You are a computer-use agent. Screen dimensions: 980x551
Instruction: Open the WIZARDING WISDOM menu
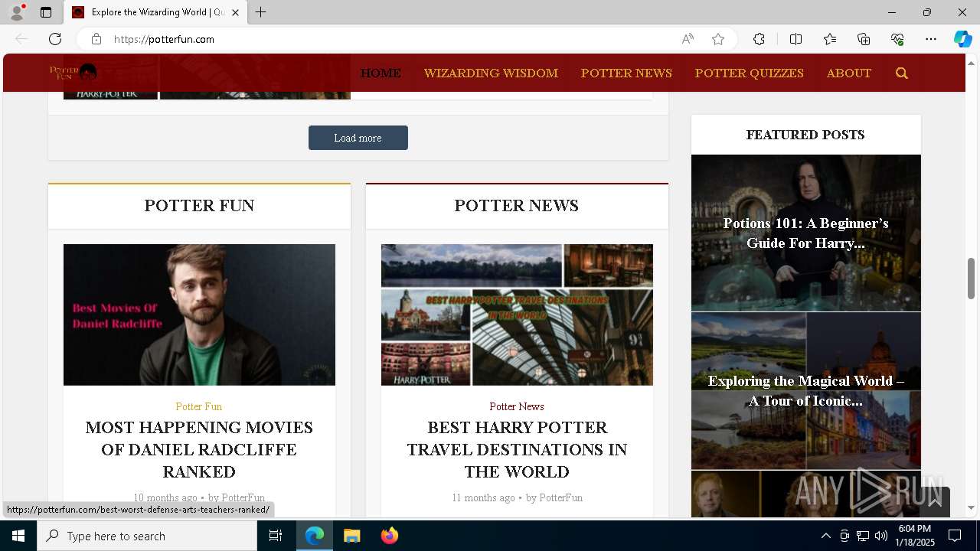[491, 73]
